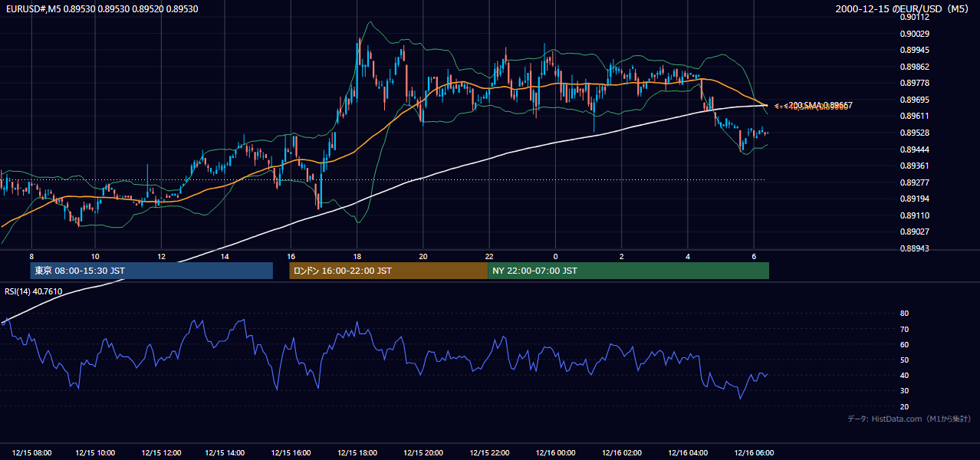980x460 pixels.
Task: Click bottom time label 12/15 14:00
Action: point(225,453)
